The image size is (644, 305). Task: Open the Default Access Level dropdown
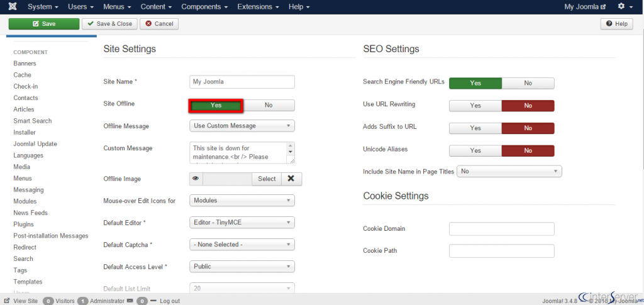click(x=242, y=267)
